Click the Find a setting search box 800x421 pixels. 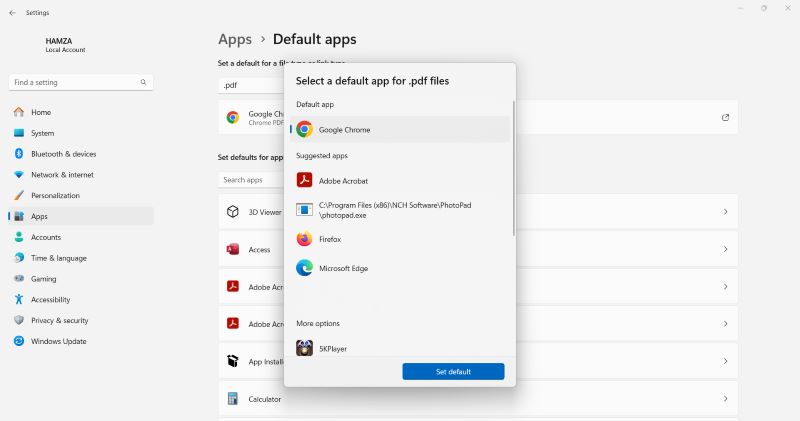coord(81,82)
